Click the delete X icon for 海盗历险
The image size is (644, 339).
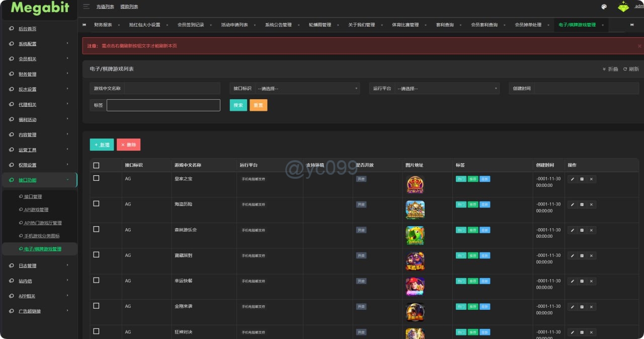click(x=591, y=205)
